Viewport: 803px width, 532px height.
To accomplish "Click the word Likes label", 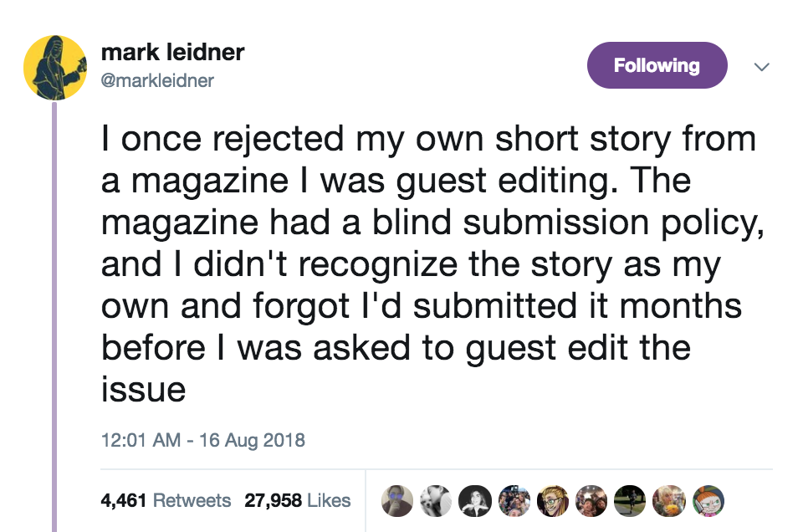I will point(329,500).
